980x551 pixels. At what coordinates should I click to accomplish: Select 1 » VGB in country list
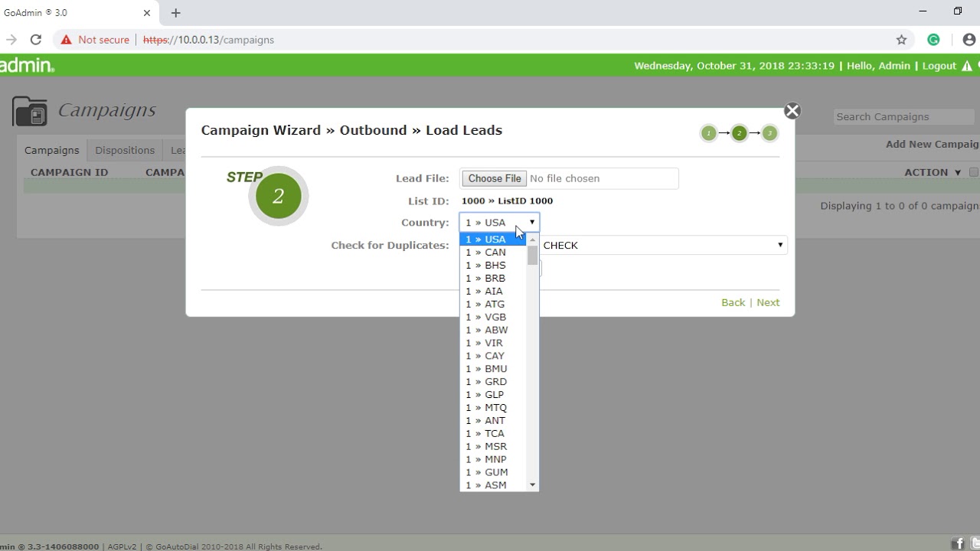(493, 318)
